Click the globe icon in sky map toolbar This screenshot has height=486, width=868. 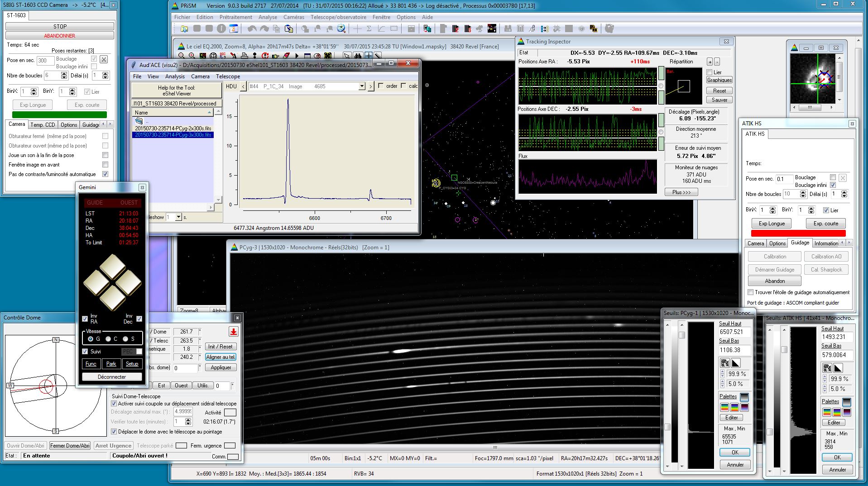point(213,56)
